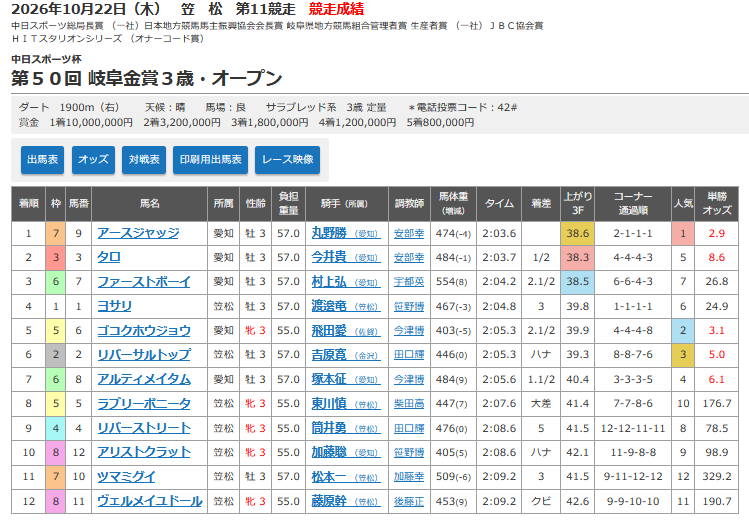Select the odds value 329.2
Screen dimensions: 749x524
point(717,477)
